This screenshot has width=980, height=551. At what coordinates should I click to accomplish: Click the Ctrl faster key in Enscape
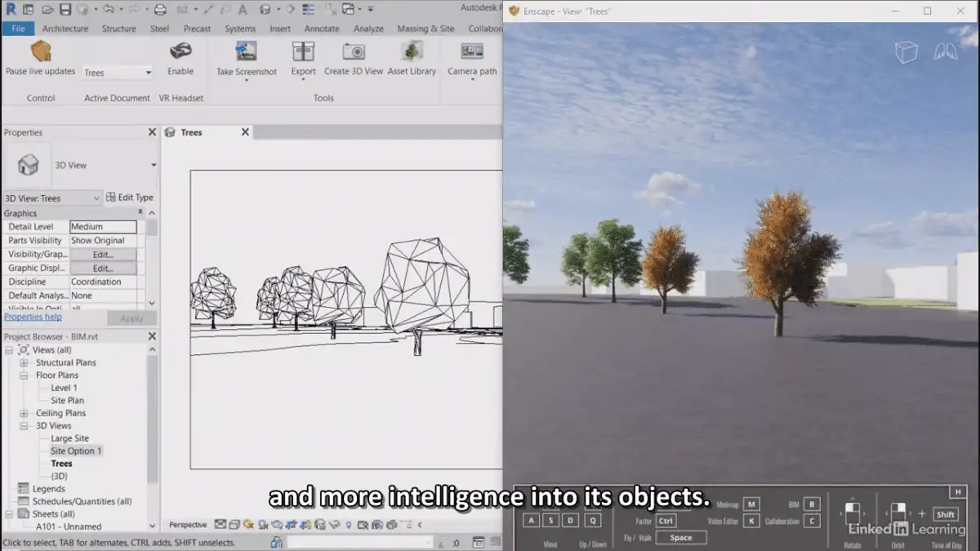click(x=666, y=521)
